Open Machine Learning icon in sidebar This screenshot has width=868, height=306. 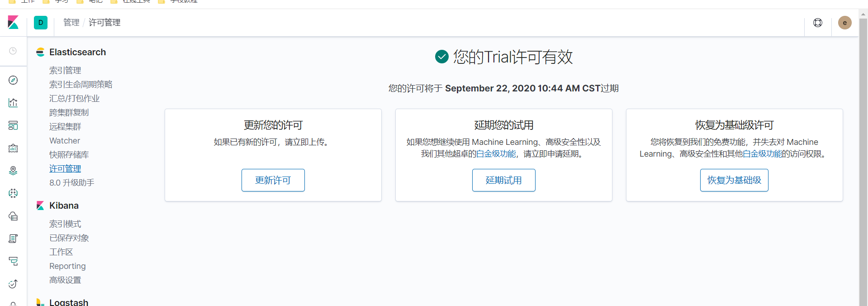click(13, 193)
